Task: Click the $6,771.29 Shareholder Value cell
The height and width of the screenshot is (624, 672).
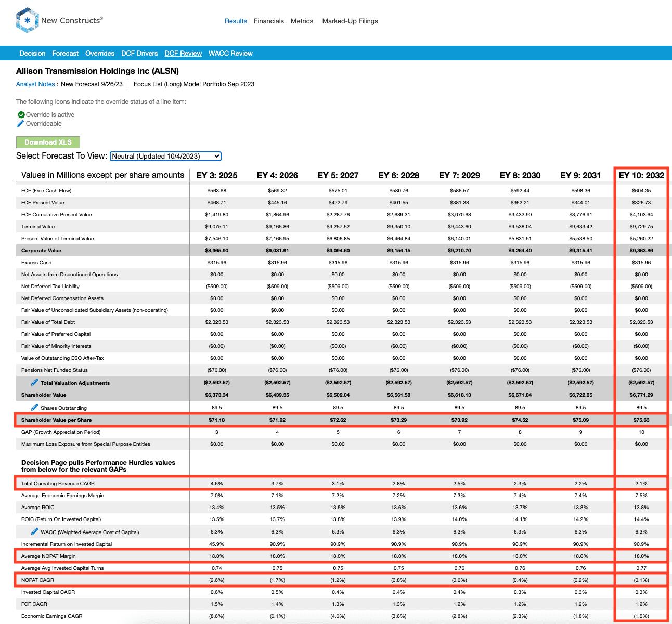Action: (x=641, y=395)
